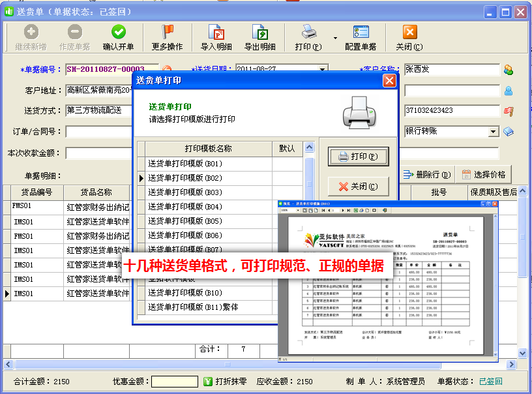Click the main toolbar 打印 printer icon

coord(308,32)
